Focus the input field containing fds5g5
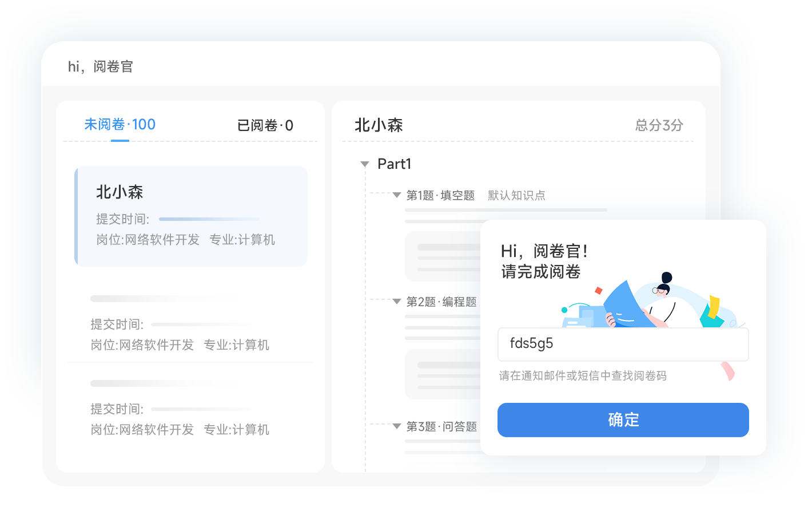The image size is (812, 515). (623, 344)
